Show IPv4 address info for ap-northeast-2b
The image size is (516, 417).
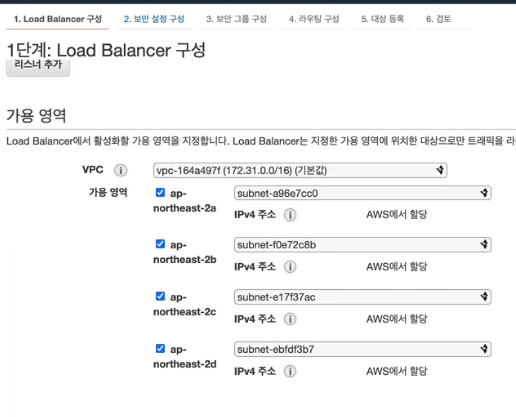290,267
